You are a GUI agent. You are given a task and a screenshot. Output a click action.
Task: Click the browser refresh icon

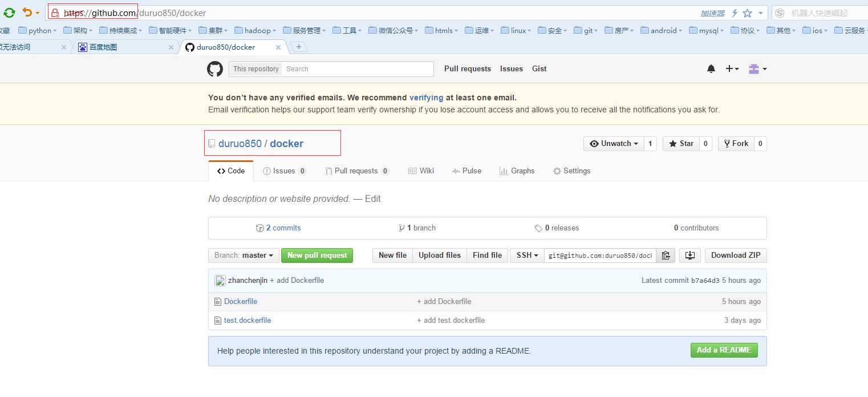[x=9, y=13]
